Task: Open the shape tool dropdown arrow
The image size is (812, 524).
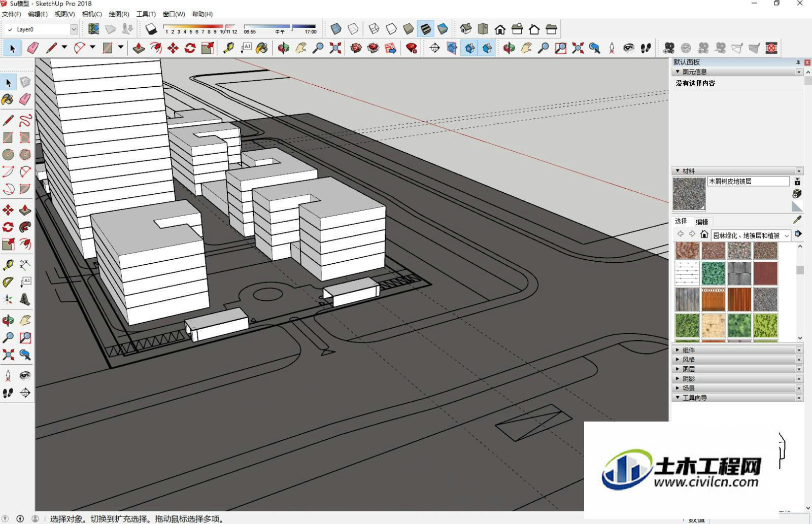Action: 121,48
